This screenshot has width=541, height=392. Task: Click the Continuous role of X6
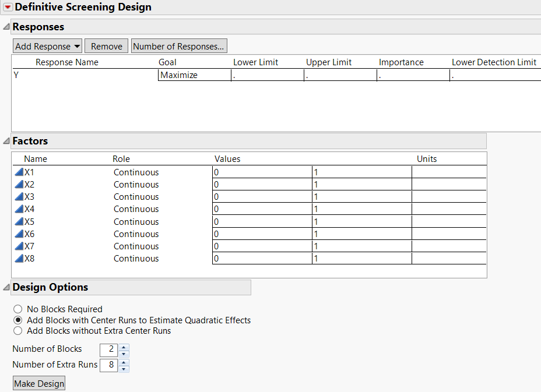tap(136, 234)
